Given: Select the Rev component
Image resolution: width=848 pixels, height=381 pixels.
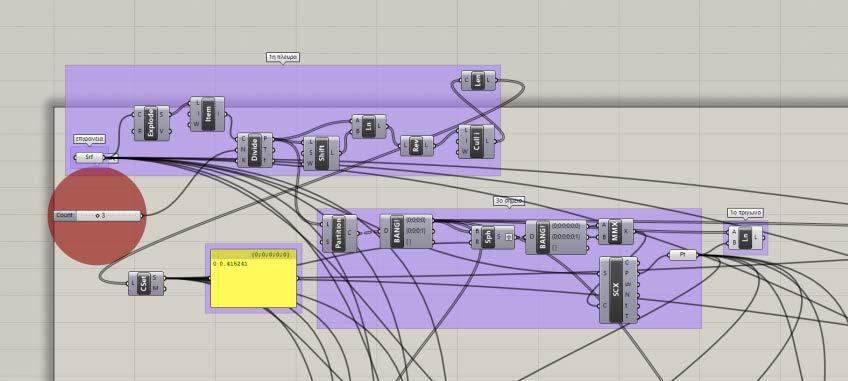Looking at the screenshot, I should [416, 146].
